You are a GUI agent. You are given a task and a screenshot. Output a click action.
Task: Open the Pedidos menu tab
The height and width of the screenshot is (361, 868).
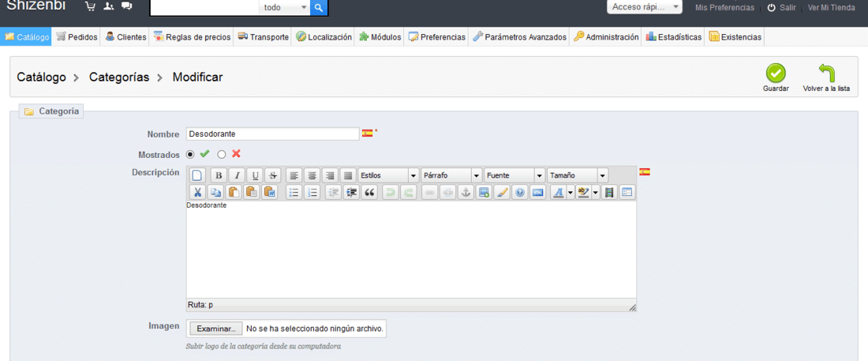pos(77,37)
